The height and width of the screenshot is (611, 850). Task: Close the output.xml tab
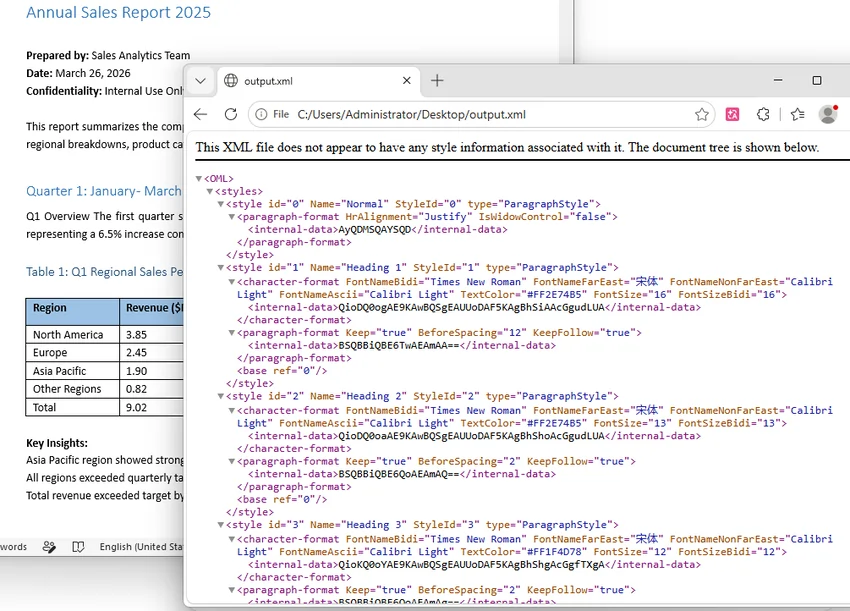point(407,81)
